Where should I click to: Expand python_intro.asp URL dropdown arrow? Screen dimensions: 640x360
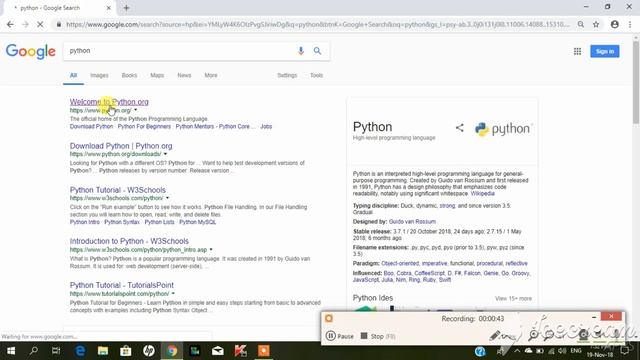point(211,249)
